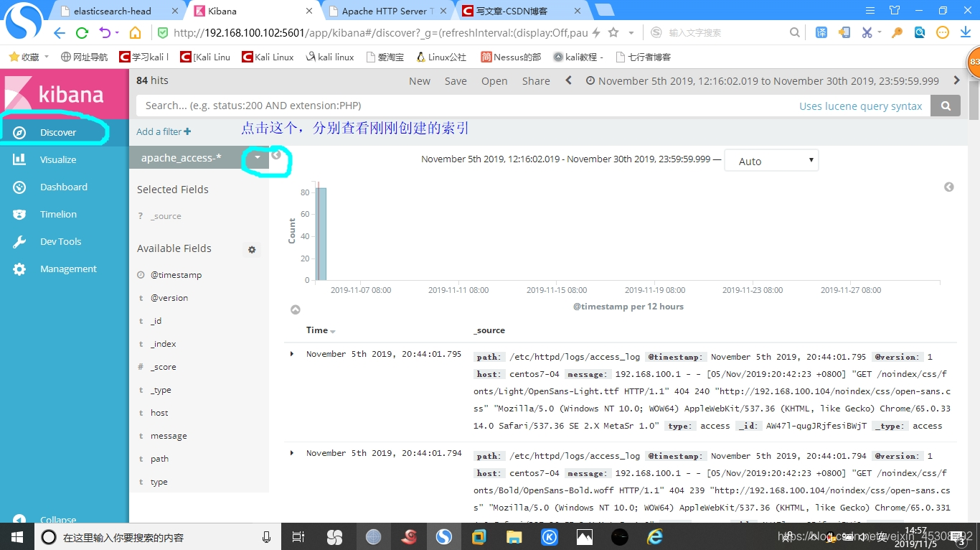Sort documents by the Time column

click(x=320, y=330)
